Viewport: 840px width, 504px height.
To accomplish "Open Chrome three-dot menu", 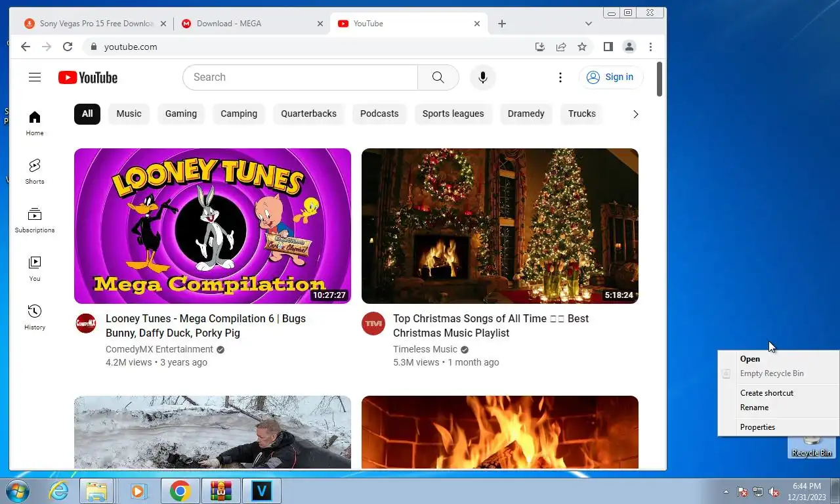I will tap(650, 47).
